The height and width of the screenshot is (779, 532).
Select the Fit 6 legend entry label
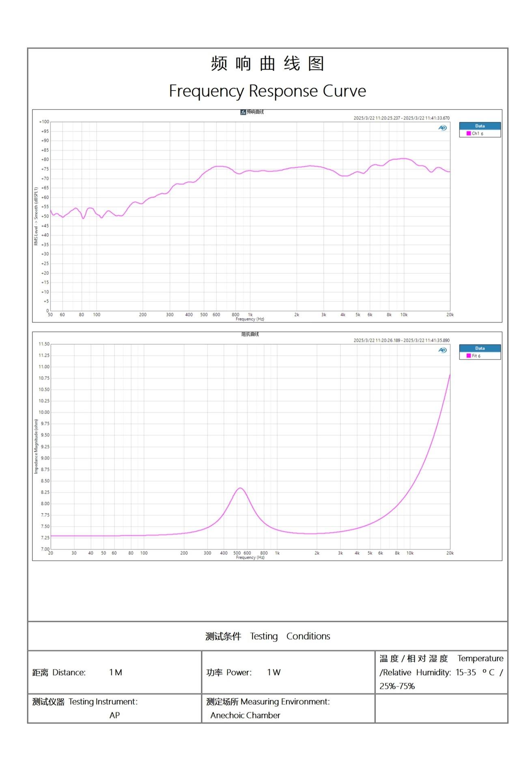tap(476, 356)
